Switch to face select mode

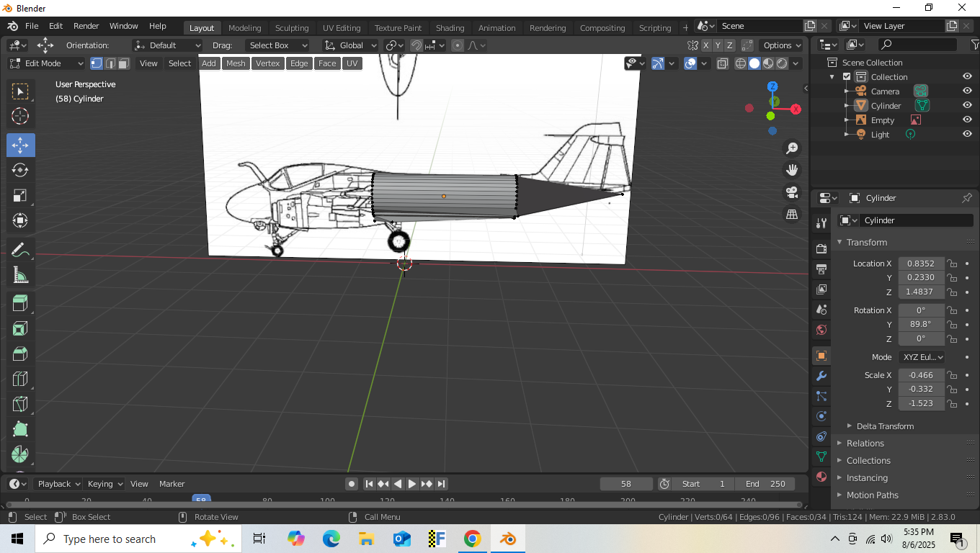[x=124, y=63]
